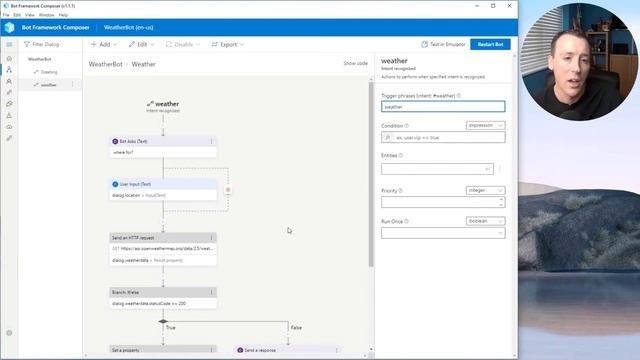Open the Settings gear at sidebar bottom
The width and height of the screenshot is (640, 360).
coord(9,333)
